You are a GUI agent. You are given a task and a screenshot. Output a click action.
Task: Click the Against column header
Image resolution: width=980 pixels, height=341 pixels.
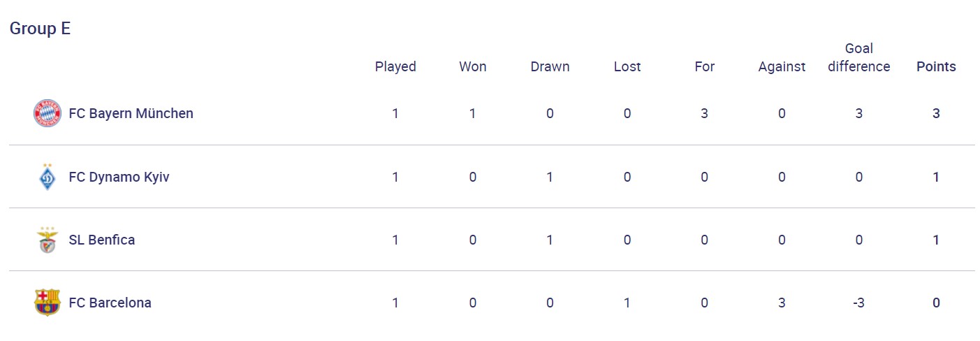[x=782, y=66]
